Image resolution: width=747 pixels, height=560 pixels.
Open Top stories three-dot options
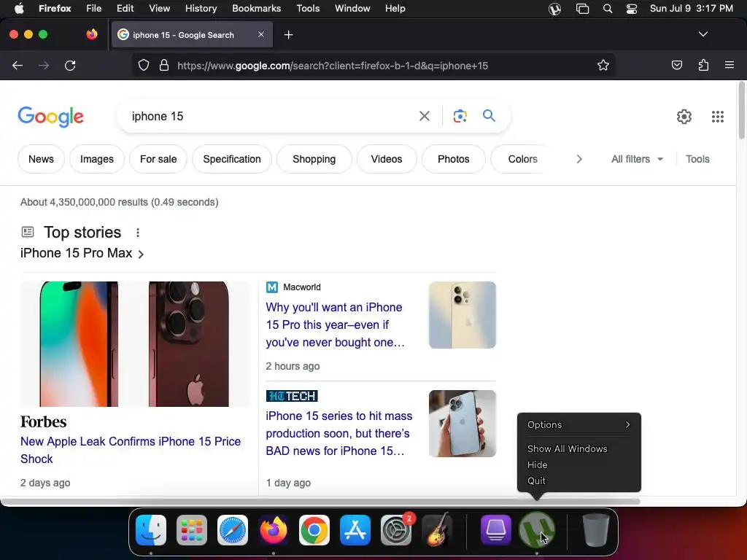(x=138, y=233)
